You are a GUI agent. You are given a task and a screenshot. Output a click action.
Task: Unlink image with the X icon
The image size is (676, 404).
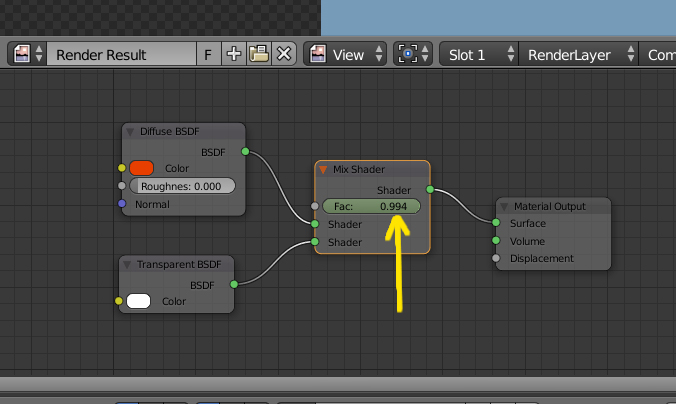click(x=284, y=54)
